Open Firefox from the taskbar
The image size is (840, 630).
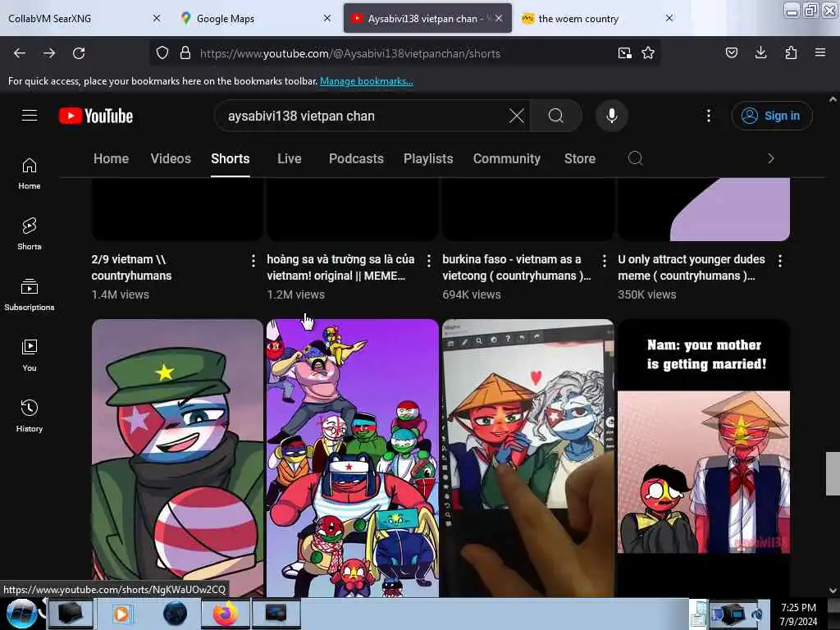click(x=226, y=614)
